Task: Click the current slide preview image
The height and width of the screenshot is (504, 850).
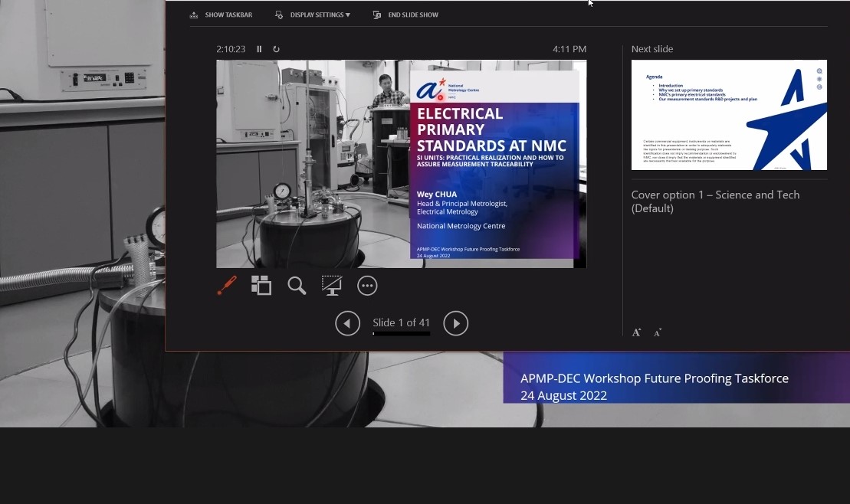Action: pyautogui.click(x=401, y=164)
